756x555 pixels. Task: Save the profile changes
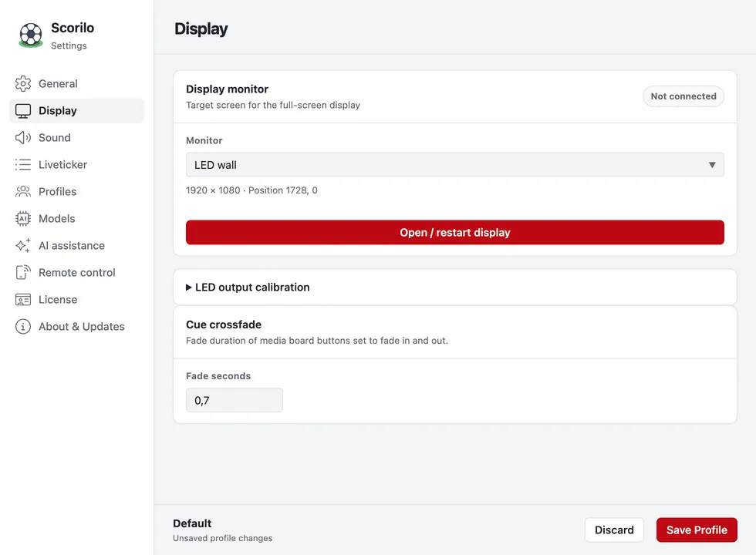click(x=696, y=530)
